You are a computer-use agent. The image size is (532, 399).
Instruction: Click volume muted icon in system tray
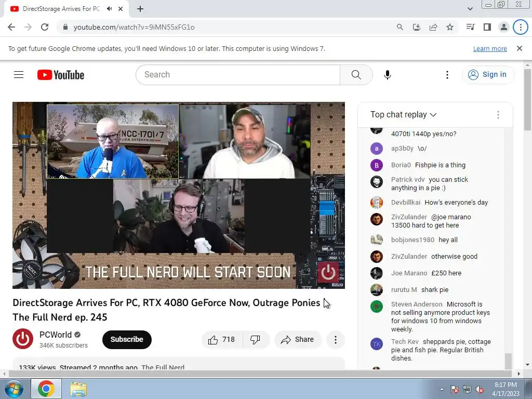point(480,390)
